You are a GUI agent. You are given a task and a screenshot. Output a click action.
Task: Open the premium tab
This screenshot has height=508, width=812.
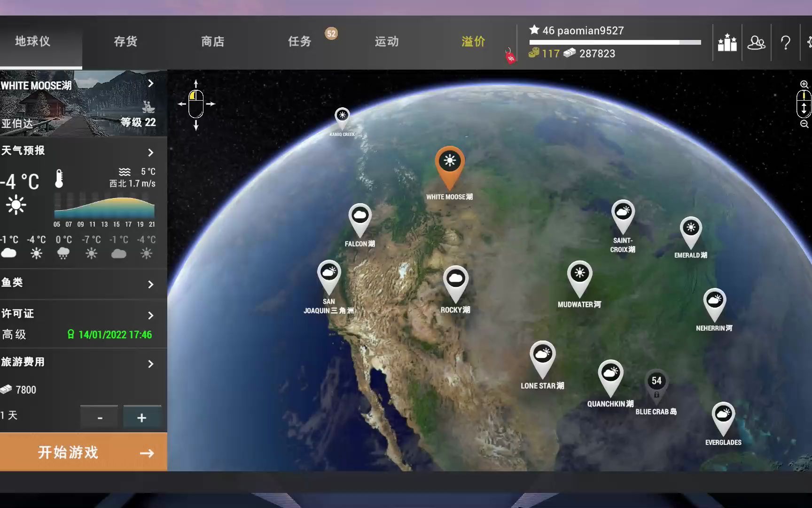(x=473, y=41)
